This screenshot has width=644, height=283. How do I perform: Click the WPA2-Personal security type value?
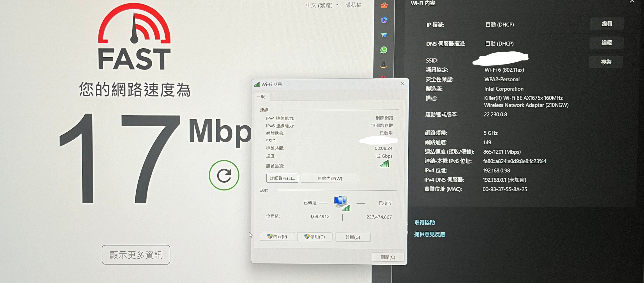[x=502, y=79]
